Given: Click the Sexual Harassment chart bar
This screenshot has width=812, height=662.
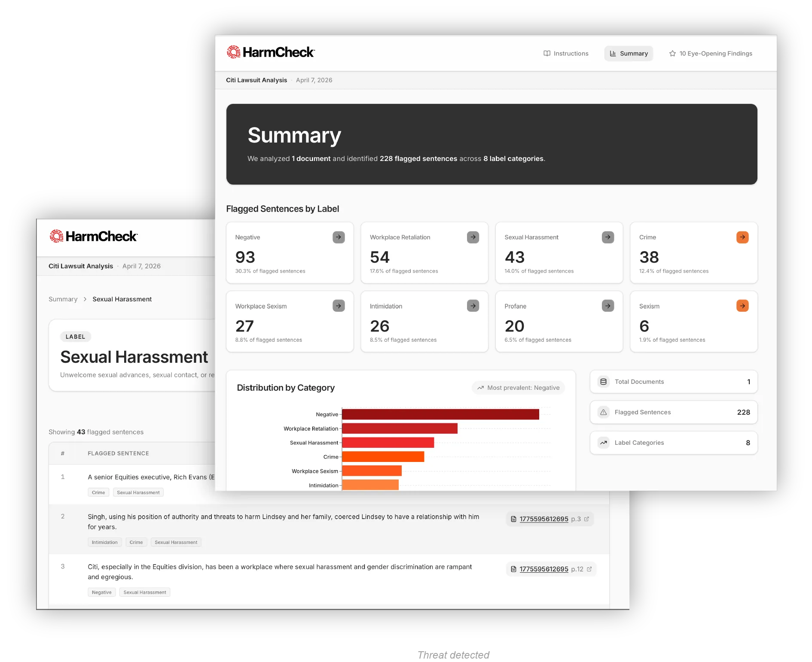Looking at the screenshot, I should pos(388,443).
